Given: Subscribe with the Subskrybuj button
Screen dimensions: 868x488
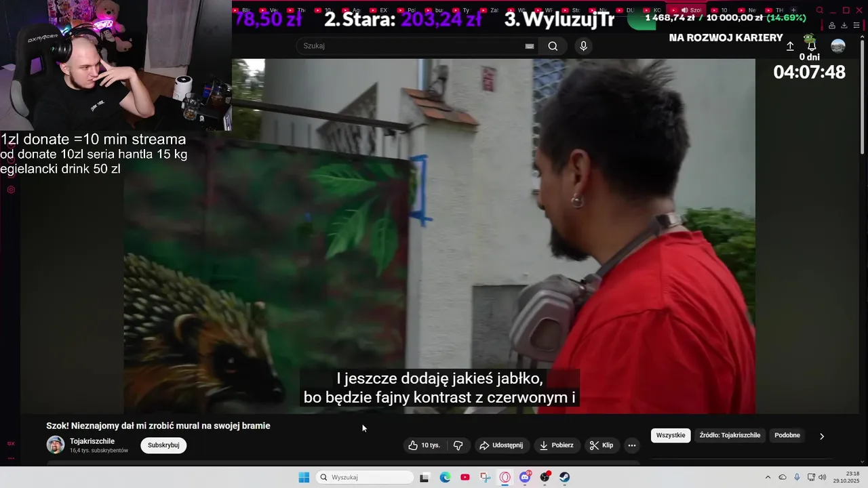Looking at the screenshot, I should [x=163, y=445].
